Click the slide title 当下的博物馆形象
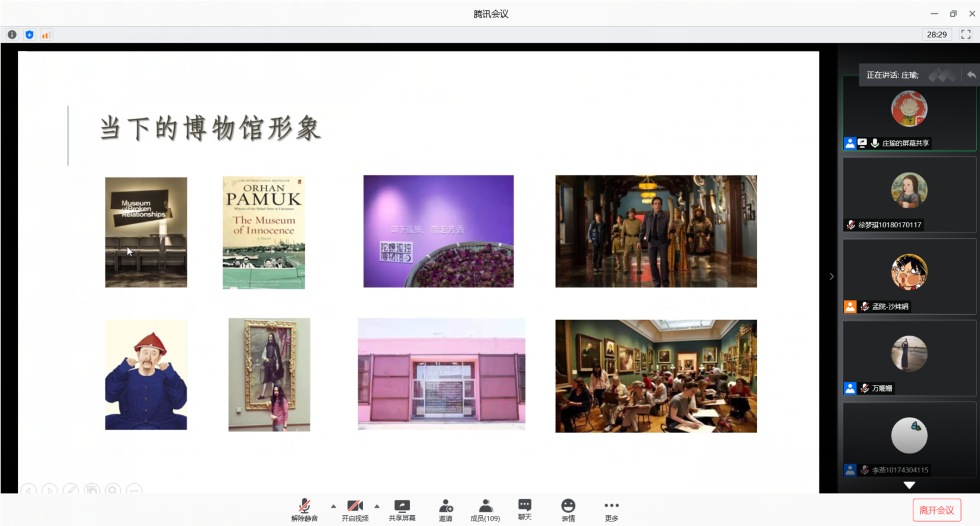This screenshot has width=980, height=526. [211, 128]
